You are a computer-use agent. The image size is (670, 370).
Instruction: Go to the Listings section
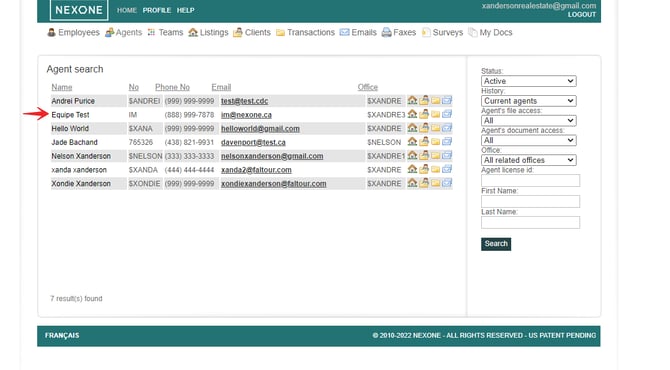(x=208, y=32)
